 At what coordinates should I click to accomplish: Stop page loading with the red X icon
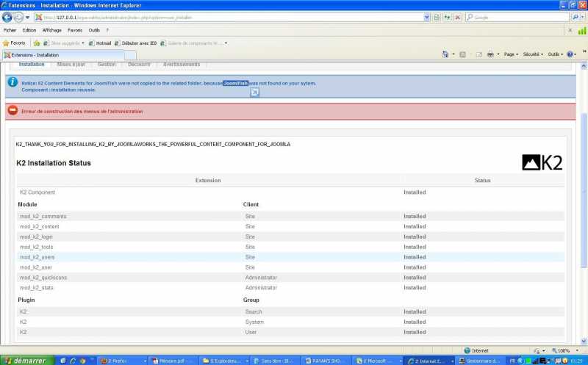(x=457, y=17)
